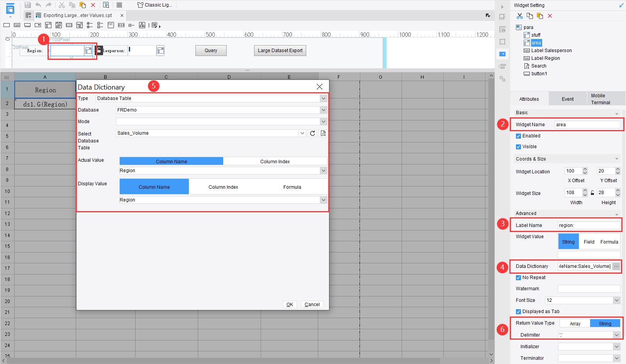Toggle the Displayed as Tab checkbox
This screenshot has width=626, height=364.
tap(518, 312)
